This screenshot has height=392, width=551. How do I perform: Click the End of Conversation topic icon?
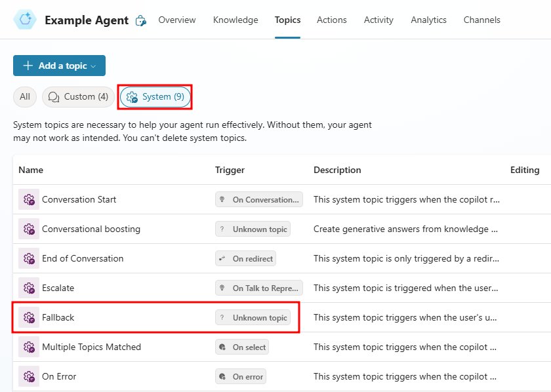pos(29,258)
